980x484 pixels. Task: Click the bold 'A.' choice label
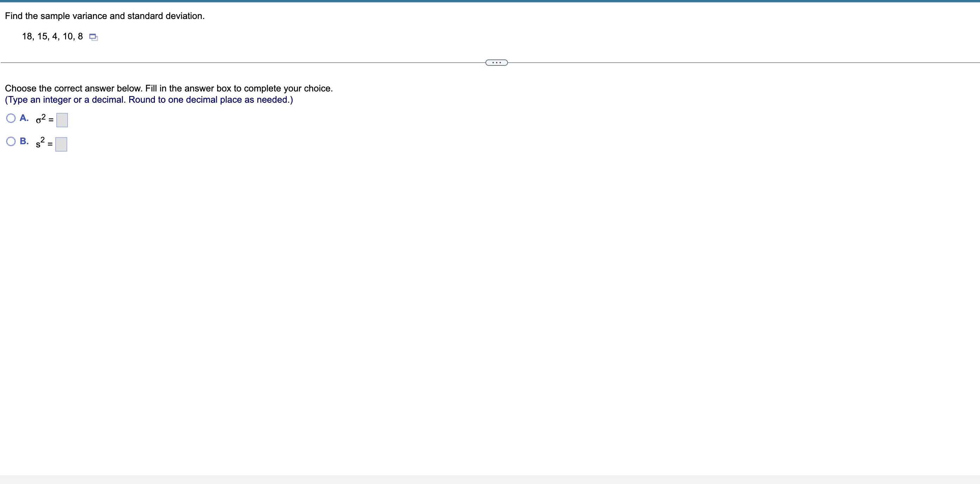pos(24,118)
